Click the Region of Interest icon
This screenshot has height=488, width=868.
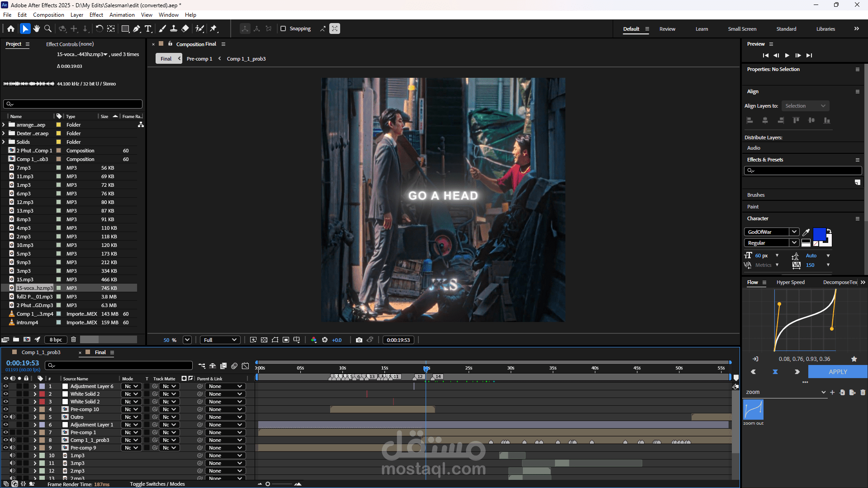coord(286,340)
